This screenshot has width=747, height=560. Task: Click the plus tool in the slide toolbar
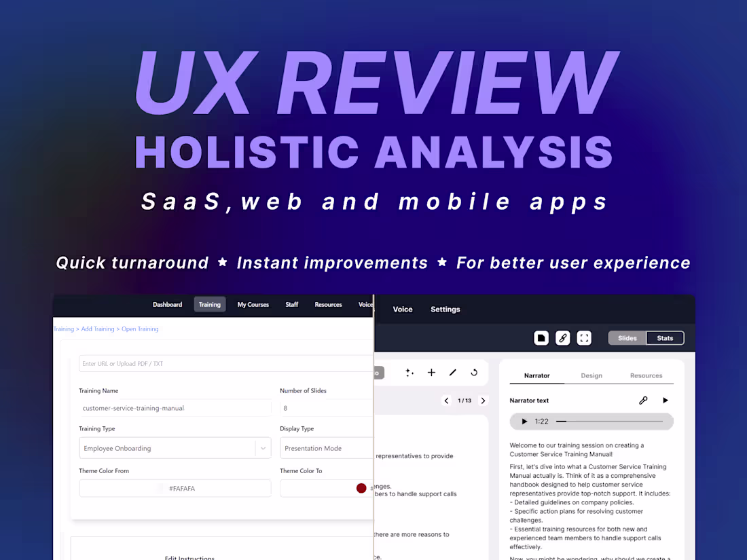click(x=431, y=373)
